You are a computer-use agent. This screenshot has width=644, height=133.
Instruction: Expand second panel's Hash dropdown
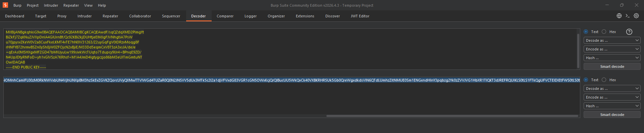pos(612,106)
